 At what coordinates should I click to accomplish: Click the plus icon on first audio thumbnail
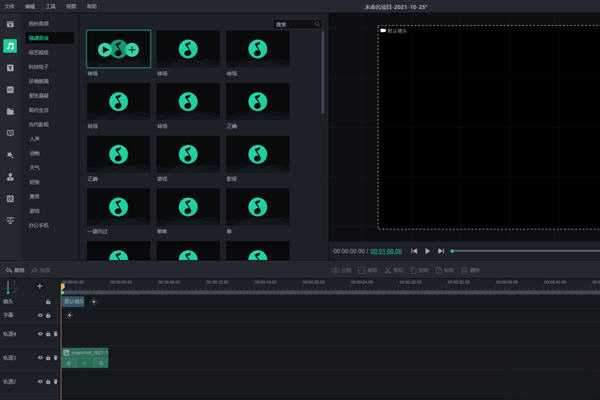(132, 48)
